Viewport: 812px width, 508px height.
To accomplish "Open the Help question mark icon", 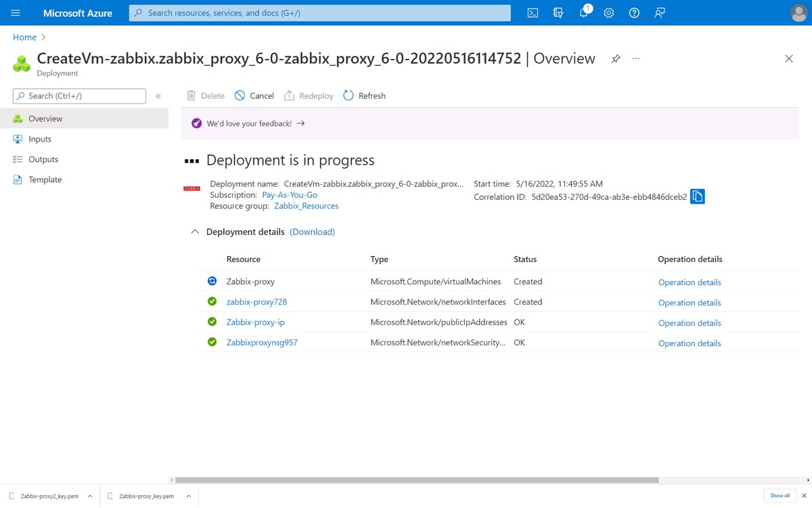I will pos(634,13).
